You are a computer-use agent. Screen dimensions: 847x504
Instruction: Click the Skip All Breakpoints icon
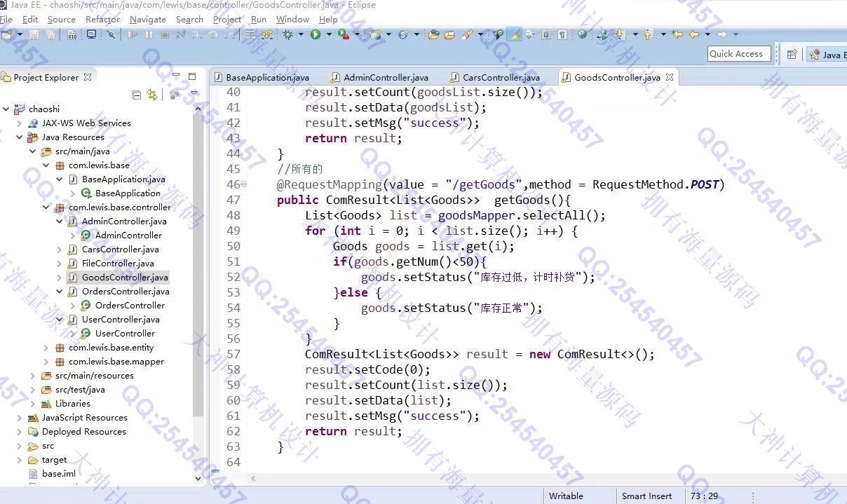(x=111, y=34)
